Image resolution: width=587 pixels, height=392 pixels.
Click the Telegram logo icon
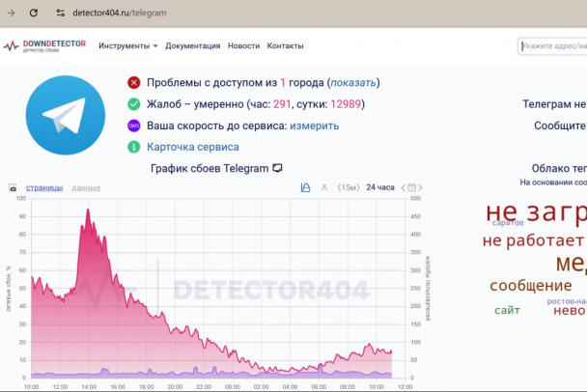(65, 116)
